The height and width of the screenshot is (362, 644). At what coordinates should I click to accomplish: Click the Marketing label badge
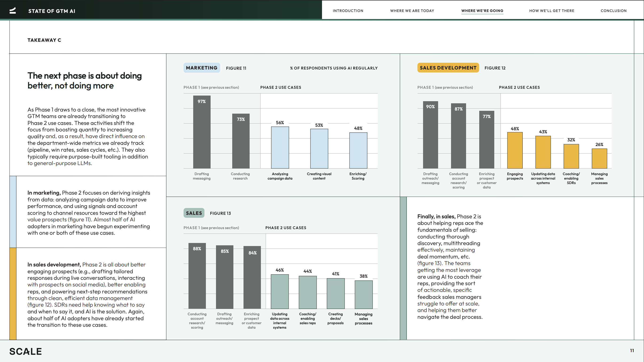click(x=201, y=68)
